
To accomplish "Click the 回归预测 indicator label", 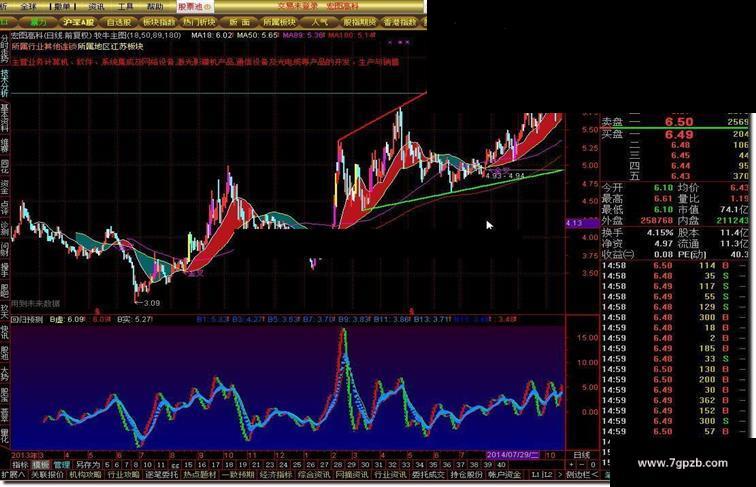I will (27, 319).
